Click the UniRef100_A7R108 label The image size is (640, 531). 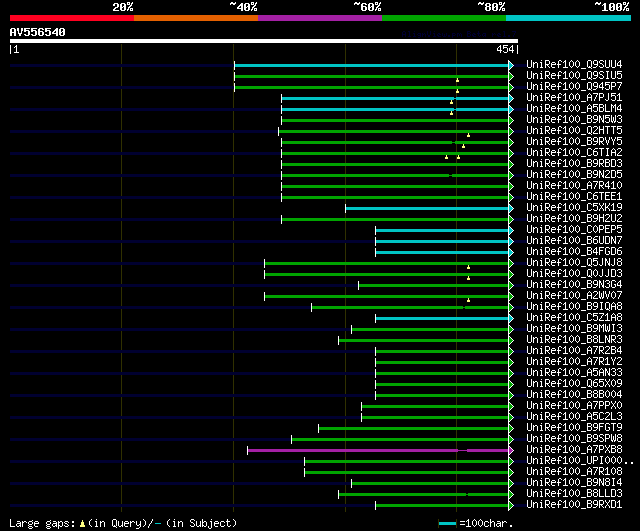(574, 472)
